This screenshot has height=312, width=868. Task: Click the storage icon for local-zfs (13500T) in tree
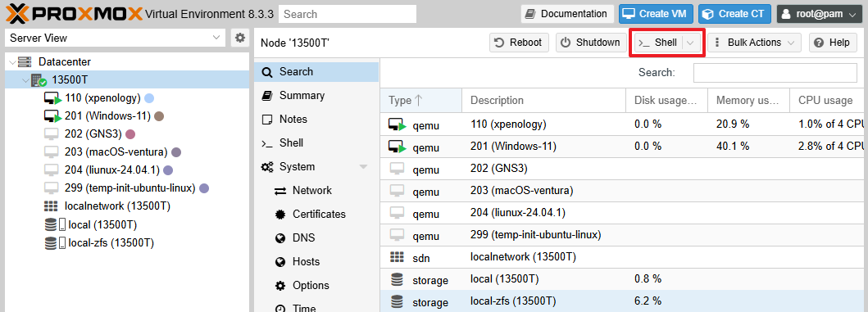[55, 243]
